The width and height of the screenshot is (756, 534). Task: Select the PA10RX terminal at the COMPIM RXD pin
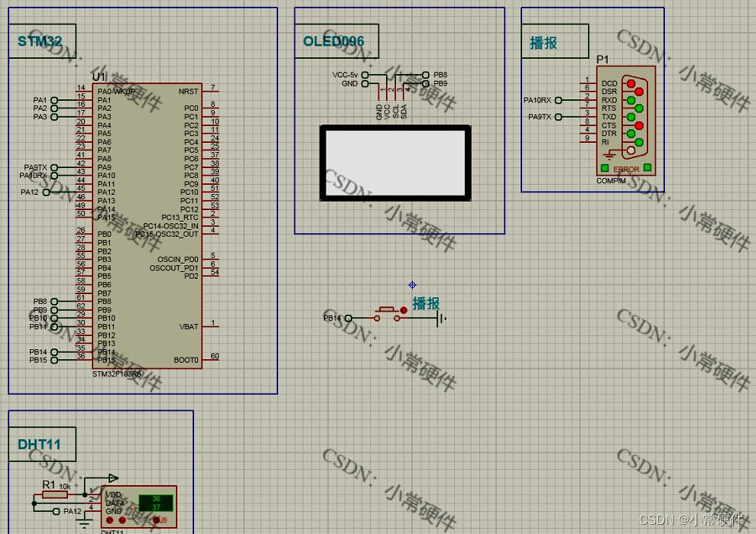click(558, 100)
